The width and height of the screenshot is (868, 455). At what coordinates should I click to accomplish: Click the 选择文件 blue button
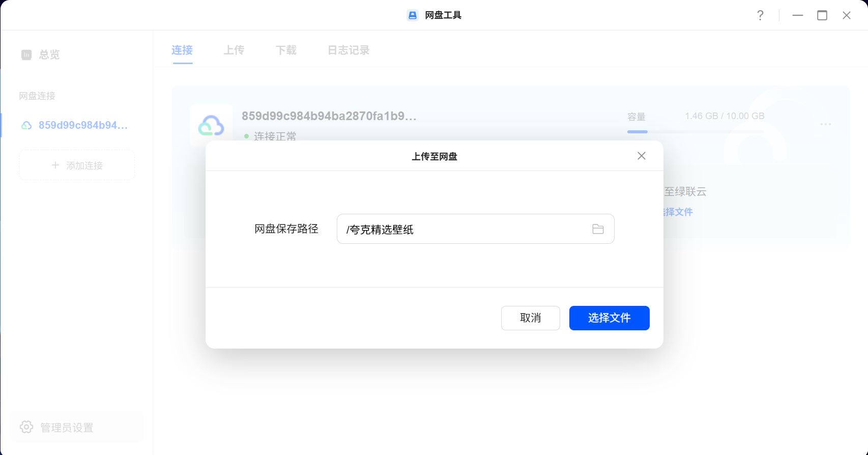[609, 318]
